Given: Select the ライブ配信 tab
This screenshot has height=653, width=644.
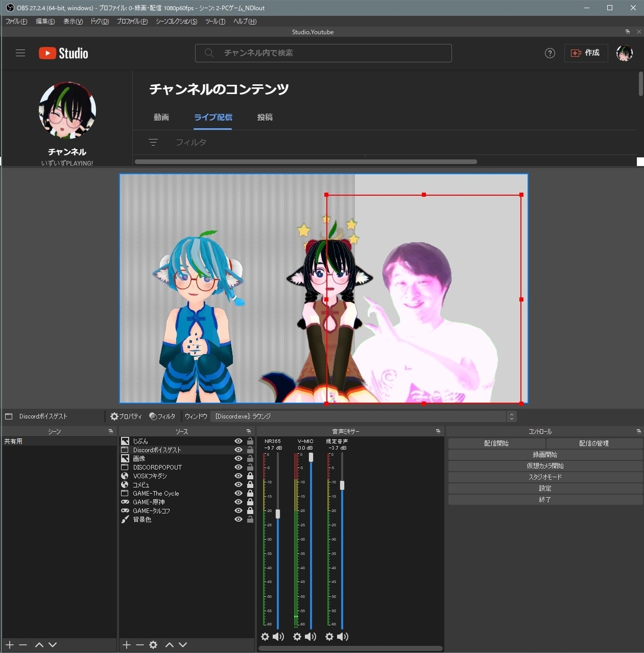Looking at the screenshot, I should (x=213, y=117).
